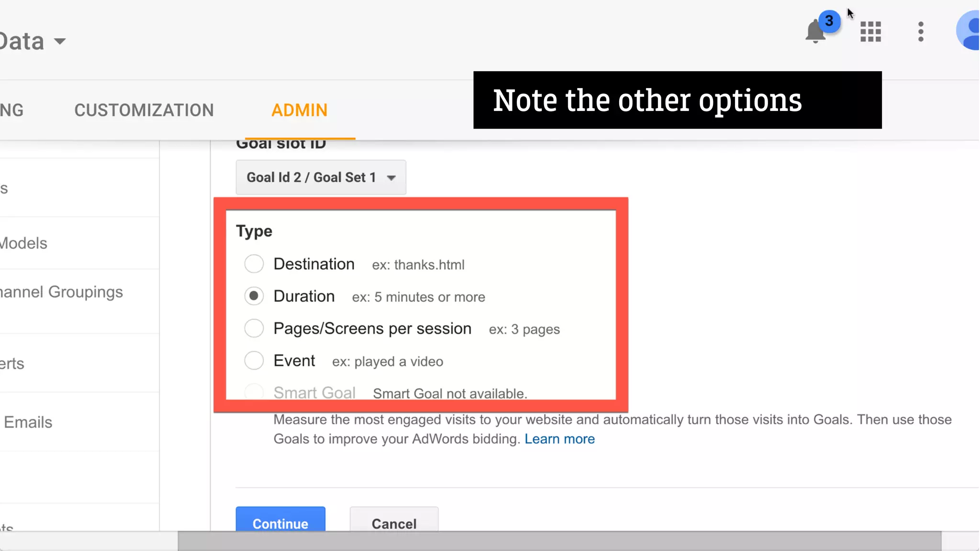Open Channel Groupings in the sidebar
Screen dimensions: 980x551
(x=61, y=292)
